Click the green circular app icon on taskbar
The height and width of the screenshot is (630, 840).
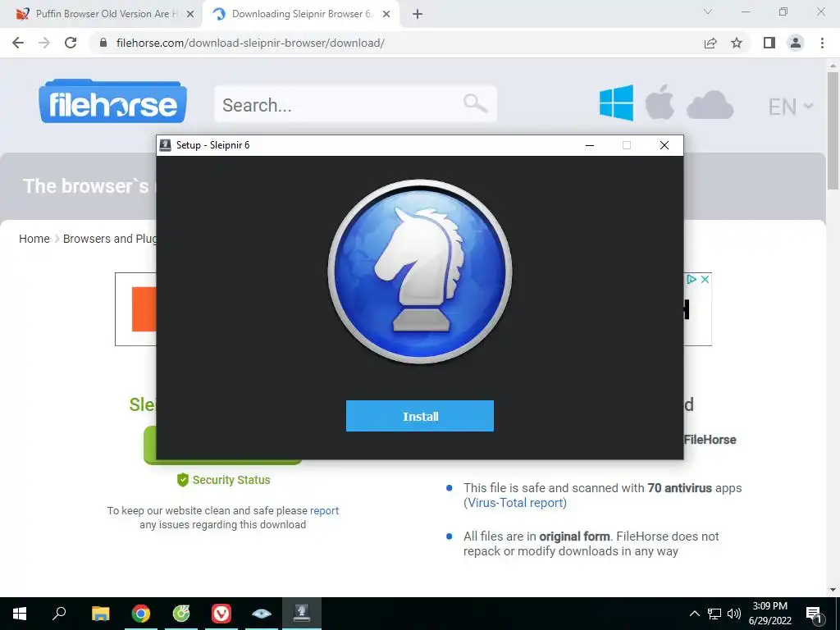point(181,614)
